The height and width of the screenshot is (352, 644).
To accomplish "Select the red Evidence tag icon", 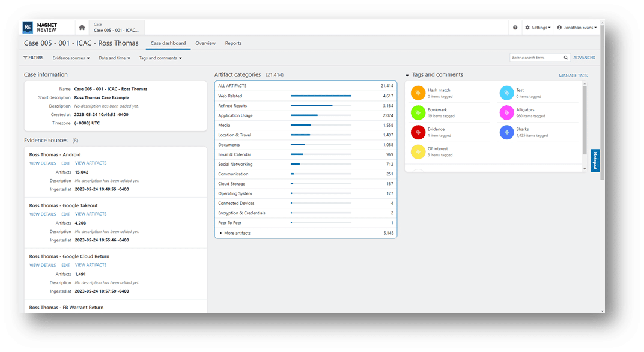I will click(x=418, y=132).
